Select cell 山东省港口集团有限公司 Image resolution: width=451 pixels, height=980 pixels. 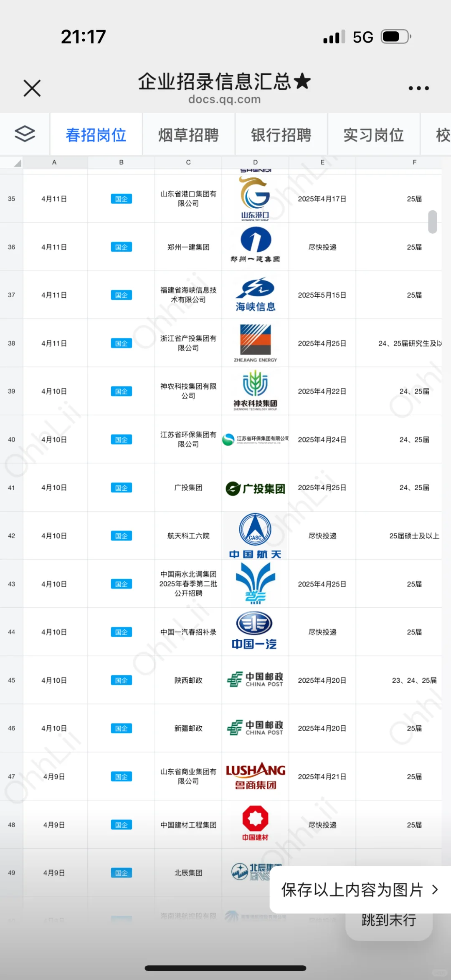pyautogui.click(x=188, y=199)
